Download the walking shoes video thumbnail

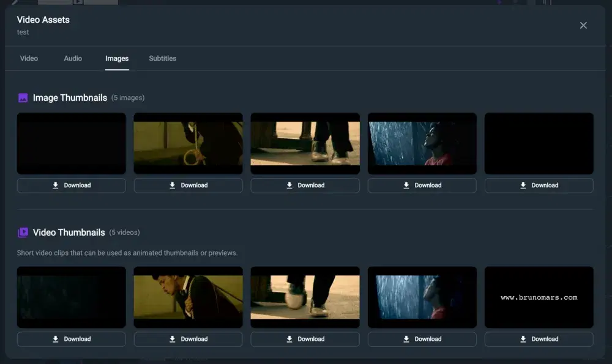[x=305, y=339]
